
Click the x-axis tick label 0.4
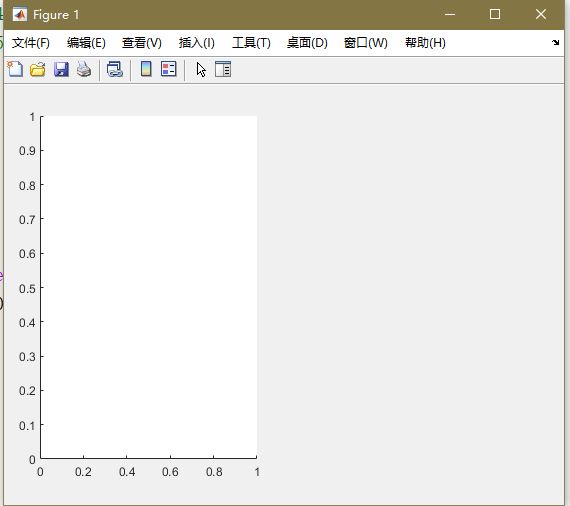click(x=127, y=472)
